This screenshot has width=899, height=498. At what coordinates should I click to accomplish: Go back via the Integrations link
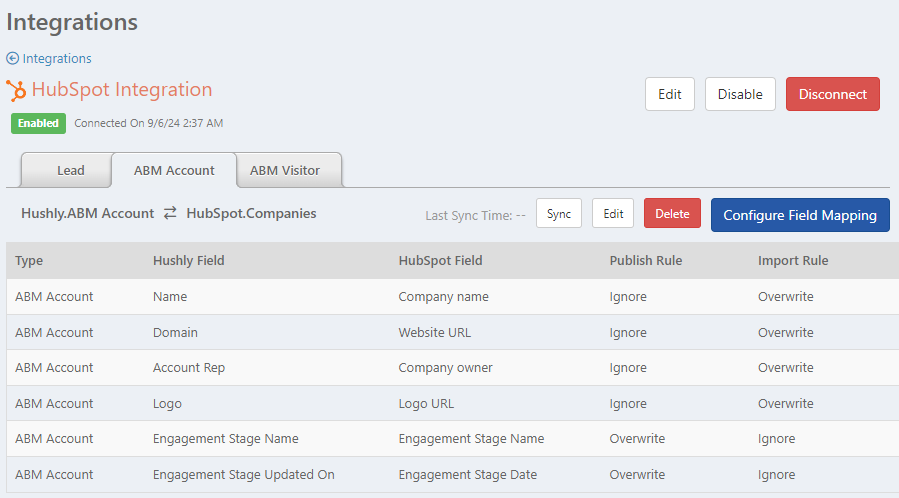(57, 58)
